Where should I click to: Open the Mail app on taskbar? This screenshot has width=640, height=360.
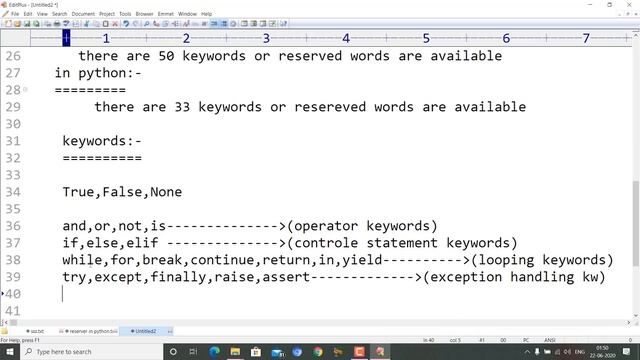[x=278, y=351]
